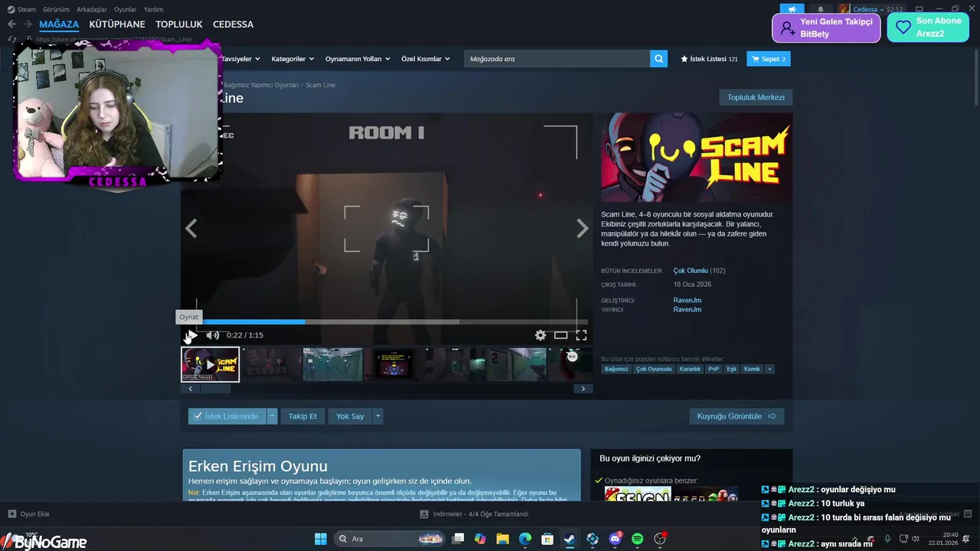Click the Karanlık tag
The width and height of the screenshot is (980, 551).
point(690,369)
